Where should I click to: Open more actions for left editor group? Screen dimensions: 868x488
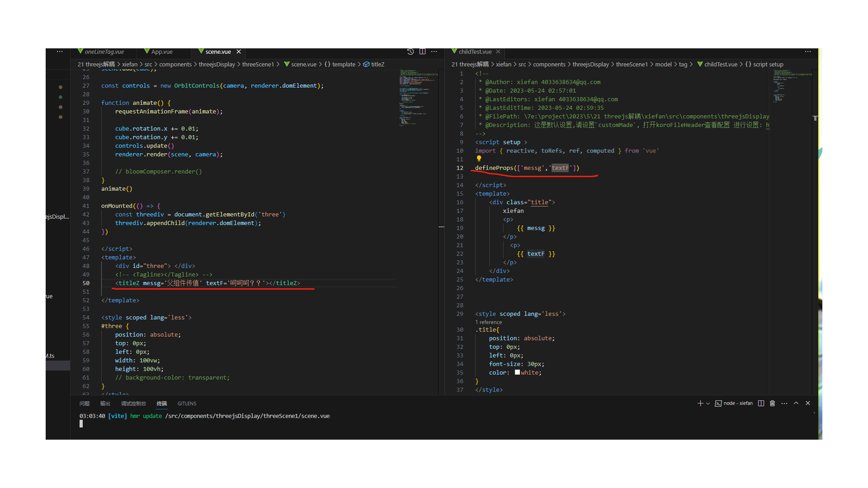pyautogui.click(x=434, y=52)
